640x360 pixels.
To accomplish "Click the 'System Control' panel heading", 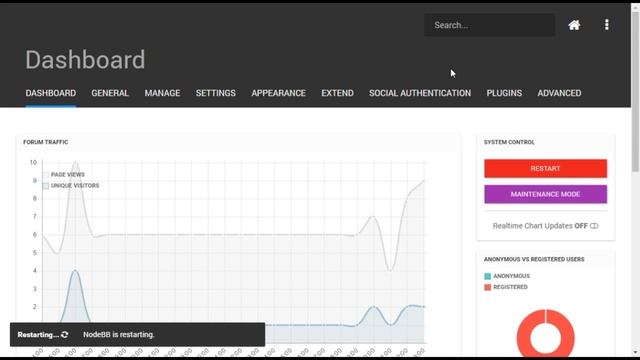I will [x=509, y=142].
